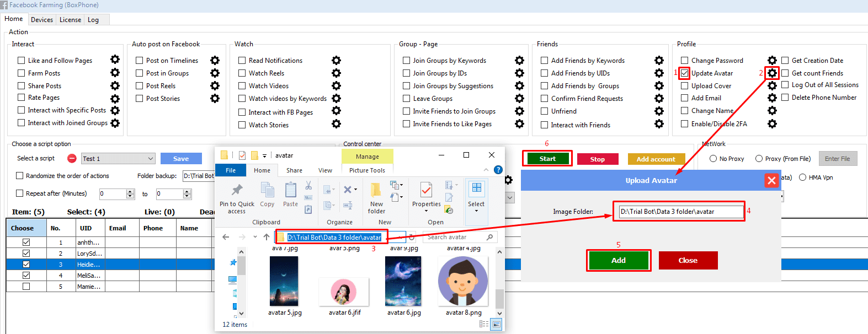This screenshot has width=868, height=334.
Task: Expand the Select menu in Explorer ribbon
Action: tap(476, 211)
